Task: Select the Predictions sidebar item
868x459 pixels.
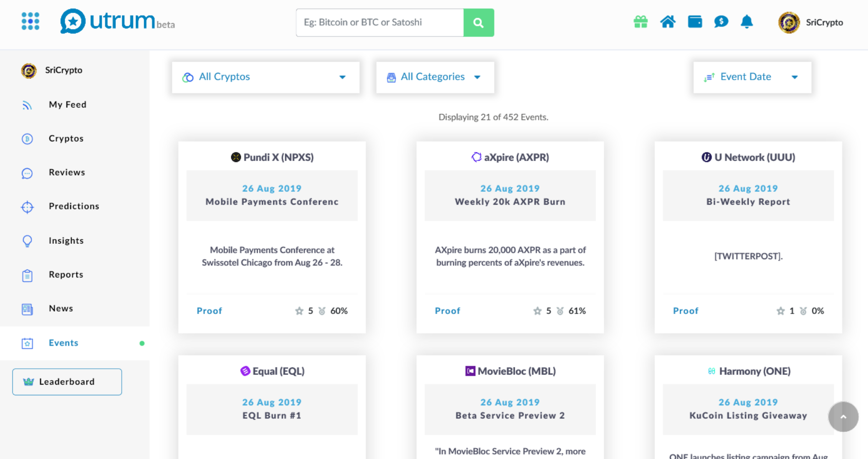Action: pos(74,206)
